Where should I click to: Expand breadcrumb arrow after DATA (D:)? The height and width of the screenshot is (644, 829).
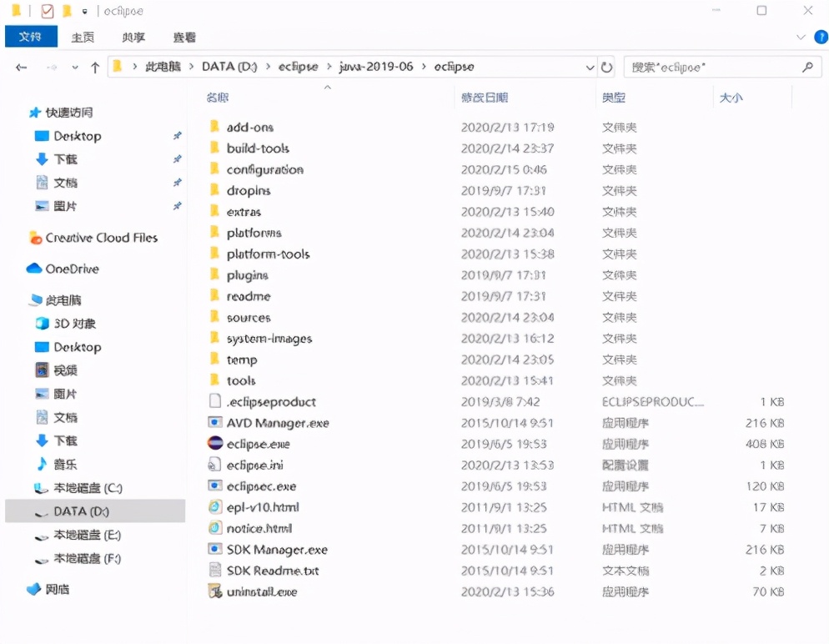(268, 67)
